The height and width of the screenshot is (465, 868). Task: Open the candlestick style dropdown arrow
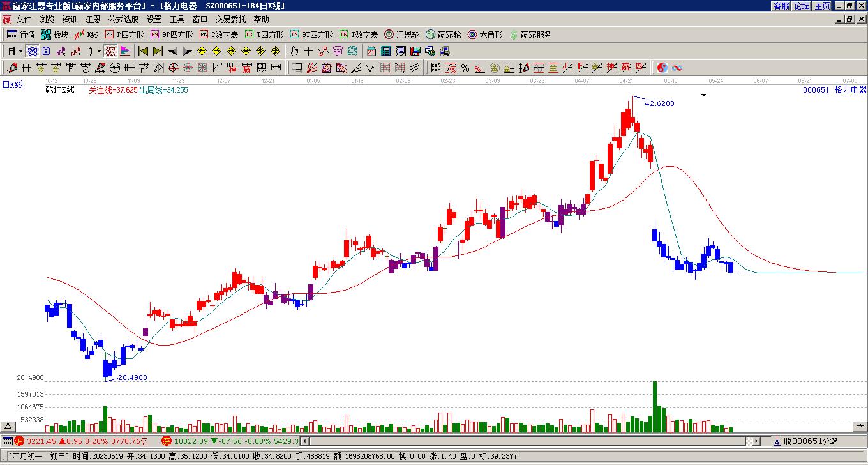pos(99,51)
